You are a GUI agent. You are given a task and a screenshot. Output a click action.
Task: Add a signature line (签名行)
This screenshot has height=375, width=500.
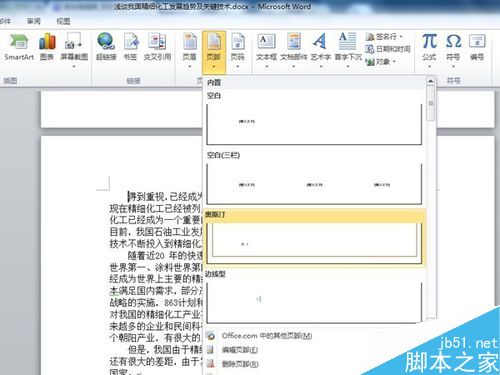tap(384, 36)
